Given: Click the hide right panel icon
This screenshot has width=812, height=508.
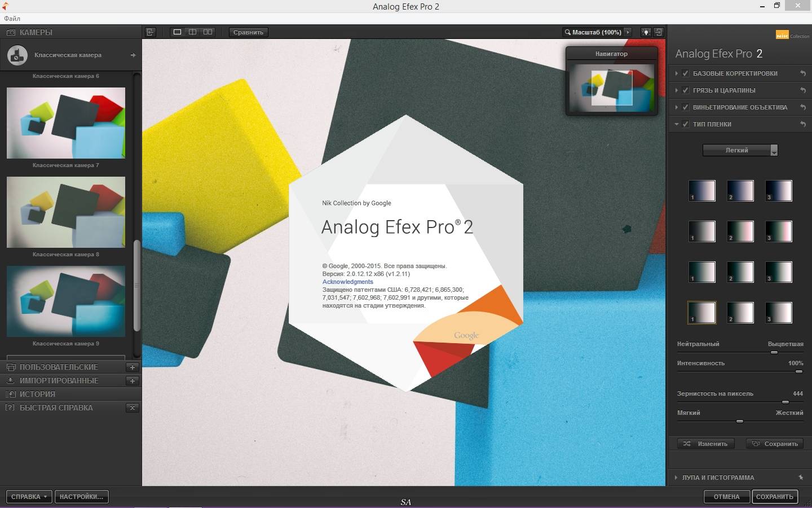Looking at the screenshot, I should point(659,32).
